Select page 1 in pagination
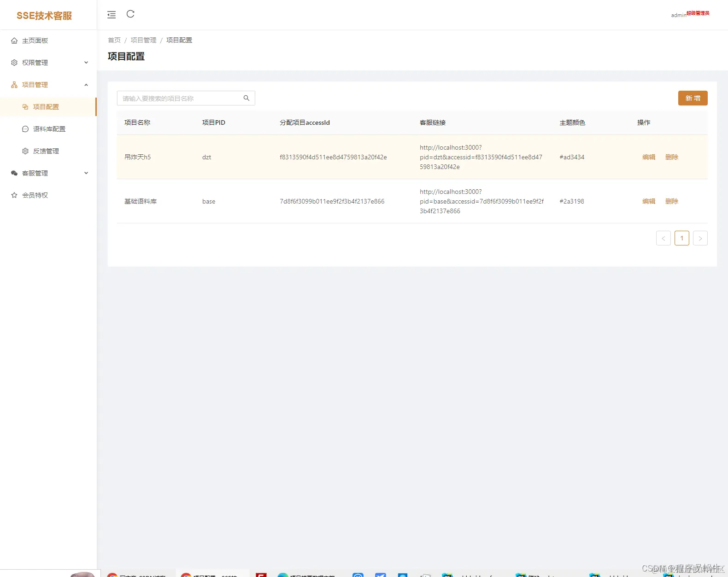 click(682, 238)
